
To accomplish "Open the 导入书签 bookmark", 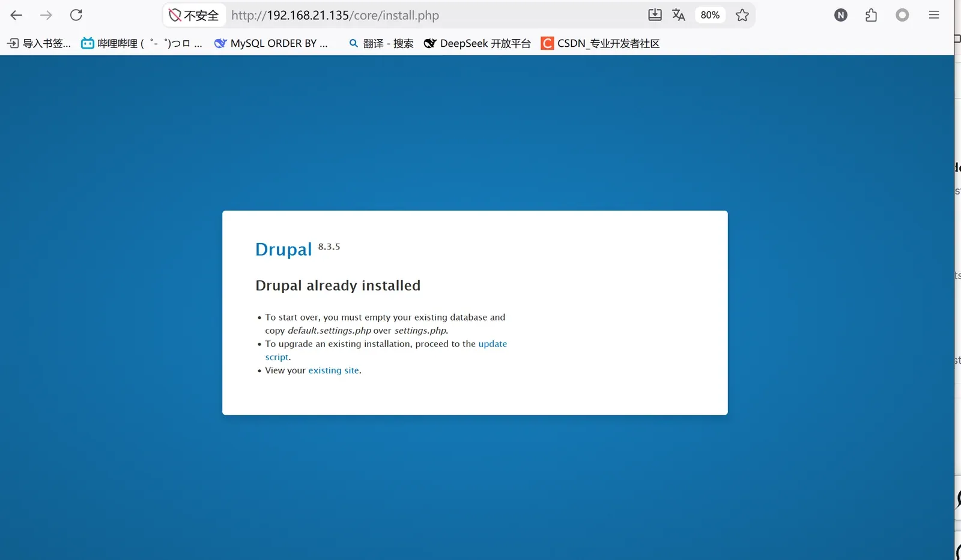I will (39, 43).
